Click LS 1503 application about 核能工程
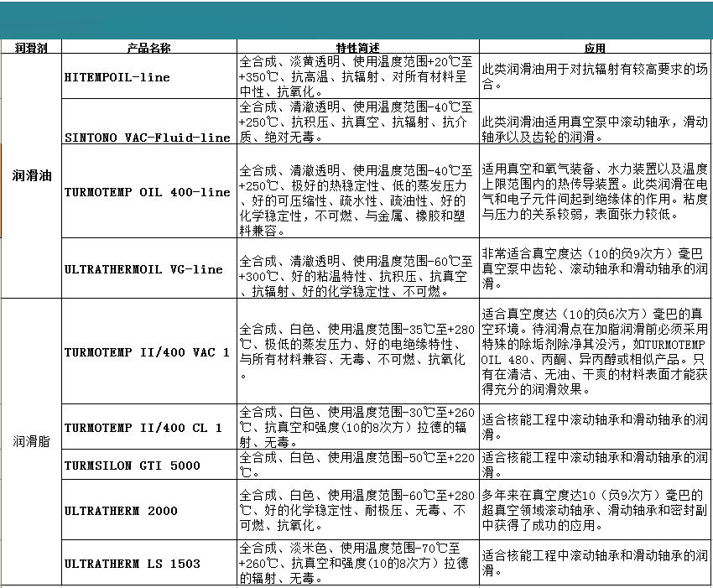The width and height of the screenshot is (713, 588). [595, 563]
